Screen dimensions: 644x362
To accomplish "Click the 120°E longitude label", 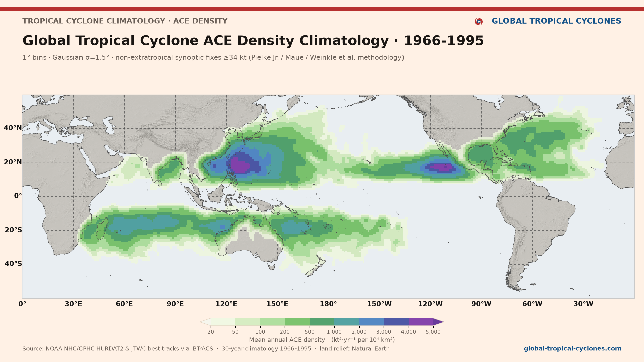I will 226,304.
